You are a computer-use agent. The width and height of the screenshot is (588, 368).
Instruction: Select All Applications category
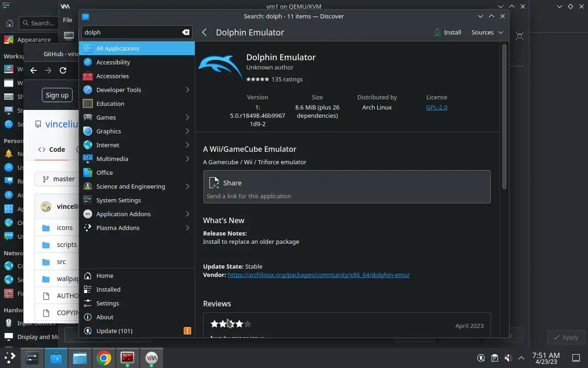point(137,48)
